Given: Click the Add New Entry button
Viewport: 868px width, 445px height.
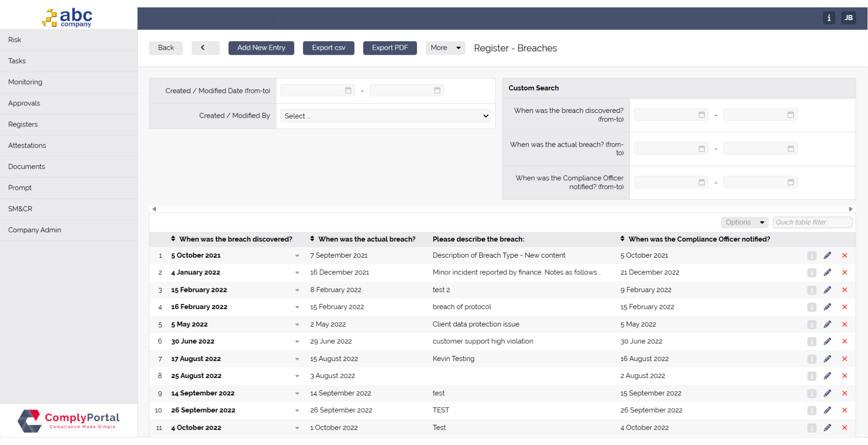Looking at the screenshot, I should pyautogui.click(x=261, y=48).
